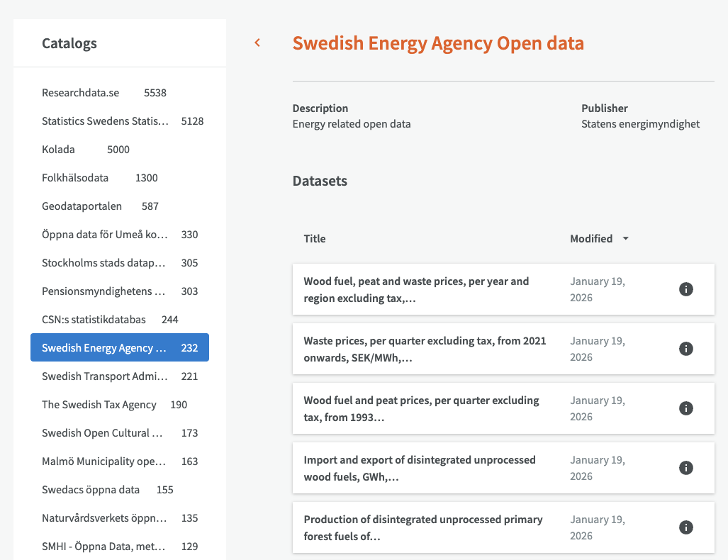Open Wood fuel, peat and waste prices per year dataset
The width and height of the screenshot is (728, 560).
pyautogui.click(x=416, y=289)
